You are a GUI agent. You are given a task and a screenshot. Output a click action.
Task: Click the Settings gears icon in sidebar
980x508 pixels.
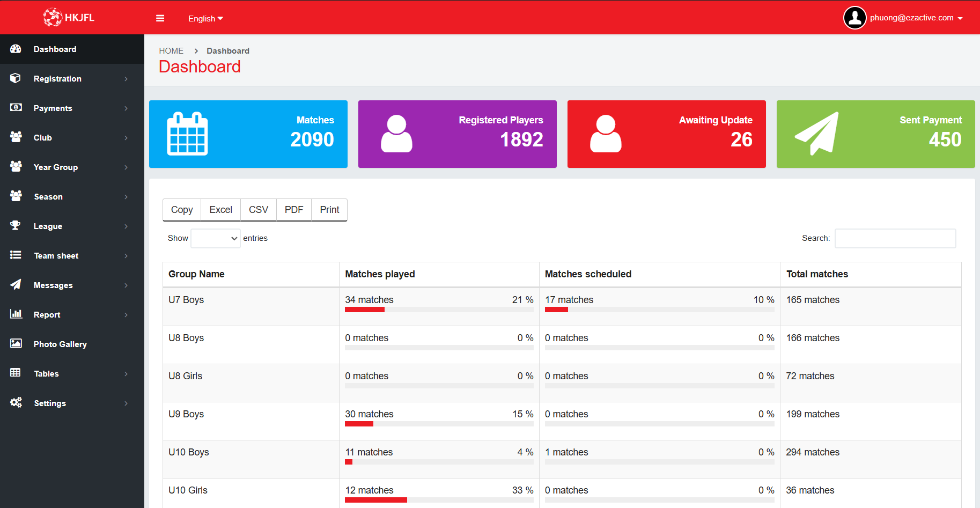click(16, 403)
